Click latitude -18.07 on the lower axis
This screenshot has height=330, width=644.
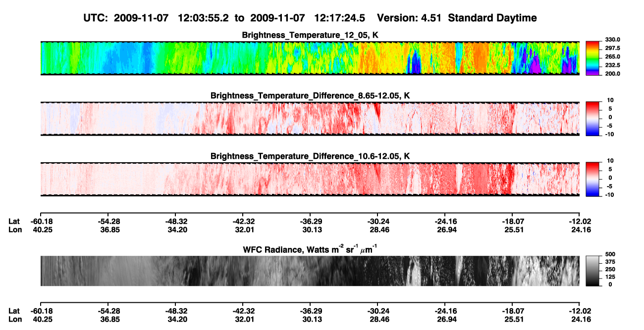(x=512, y=311)
